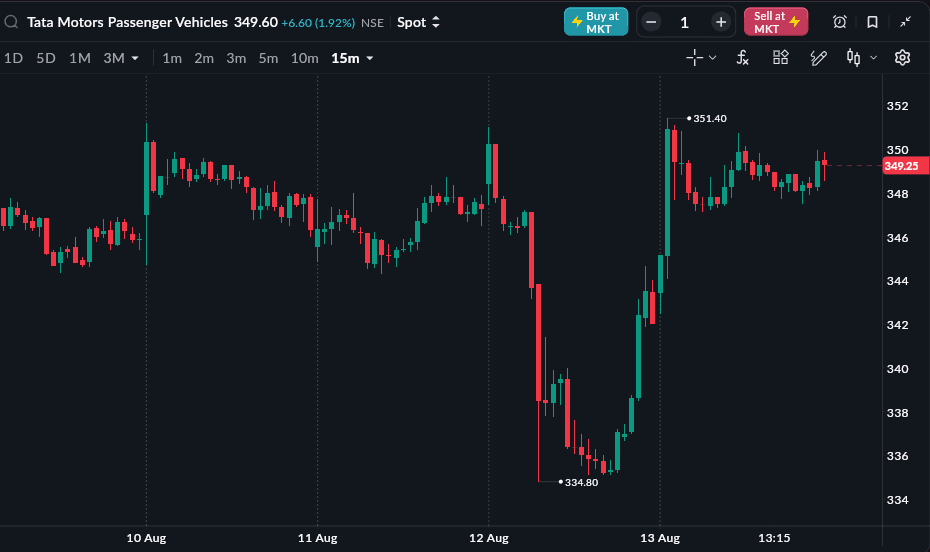This screenshot has width=930, height=552.
Task: Switch to the 3m interval
Action: 236,58
